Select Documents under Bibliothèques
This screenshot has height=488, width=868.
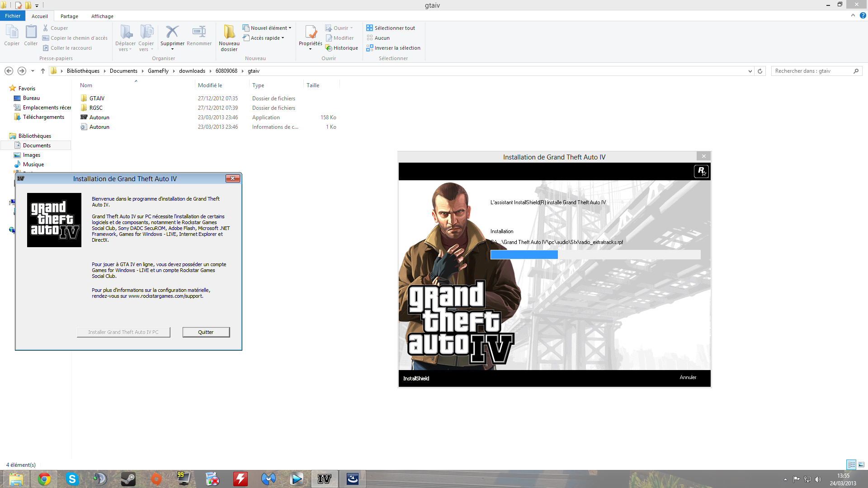coord(37,145)
